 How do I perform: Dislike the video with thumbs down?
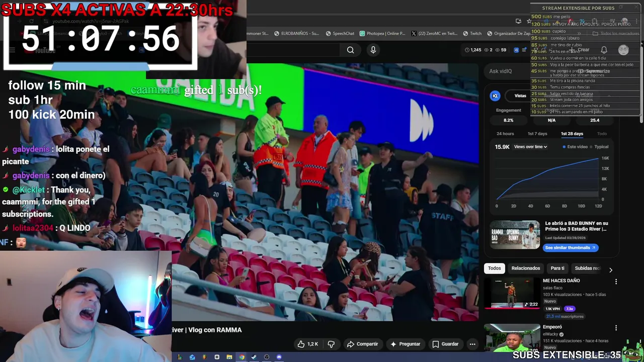331,344
